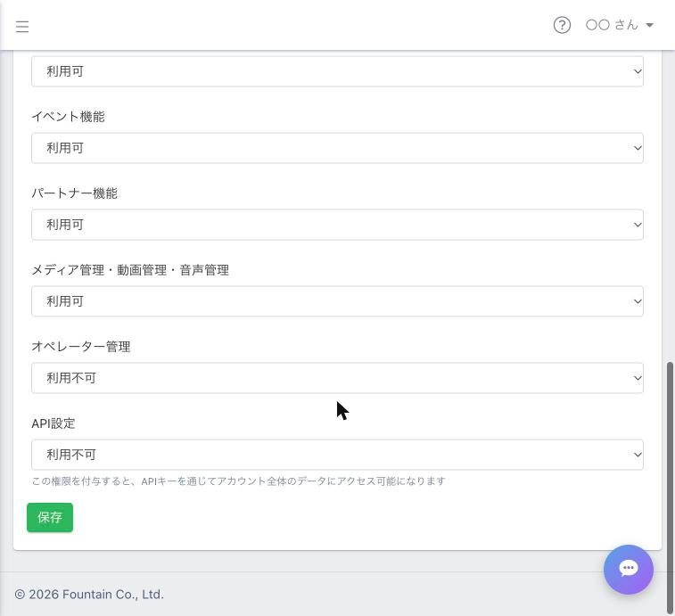Open the 〇〇 さん user account menu
The image size is (675, 616).
pos(620,25)
